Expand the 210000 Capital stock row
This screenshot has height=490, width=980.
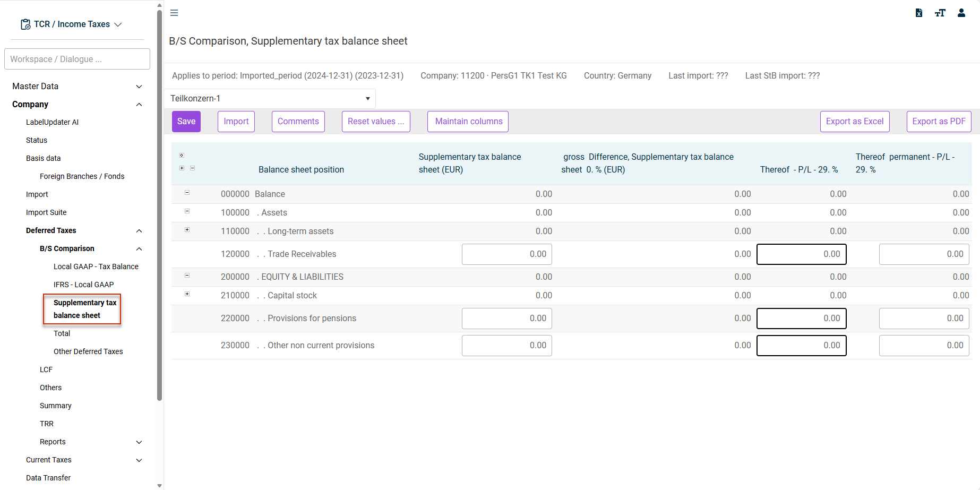coord(187,294)
